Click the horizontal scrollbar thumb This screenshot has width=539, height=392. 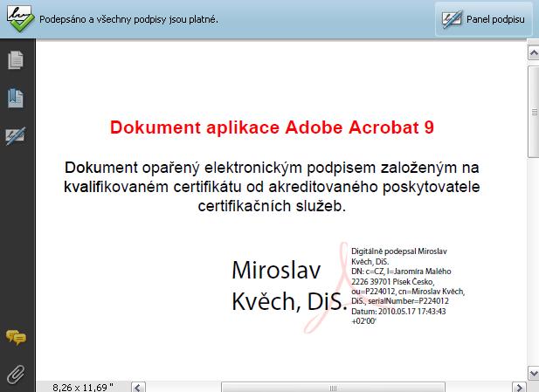point(333,387)
